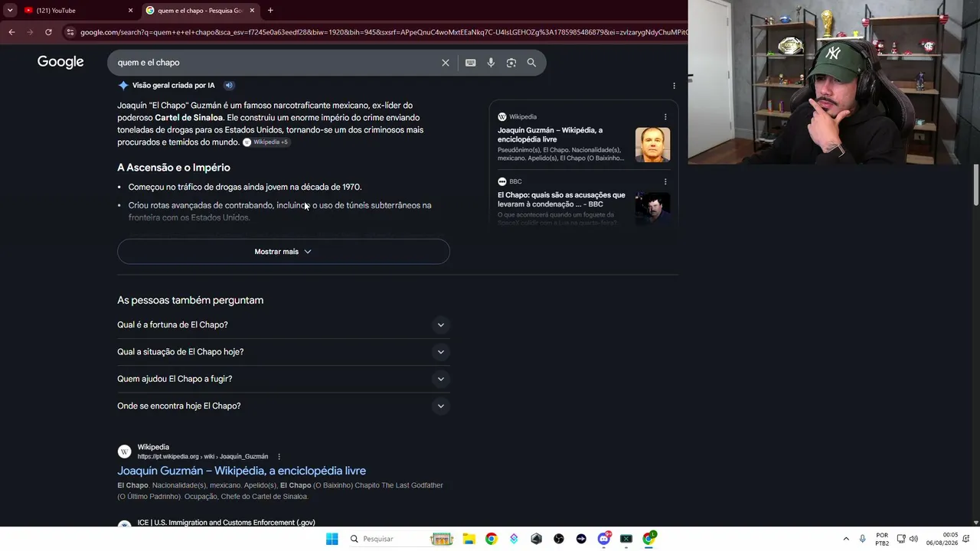This screenshot has height=551, width=980.
Task: Click the 'As pessoas também perguntam' heading
Action: [x=190, y=300]
